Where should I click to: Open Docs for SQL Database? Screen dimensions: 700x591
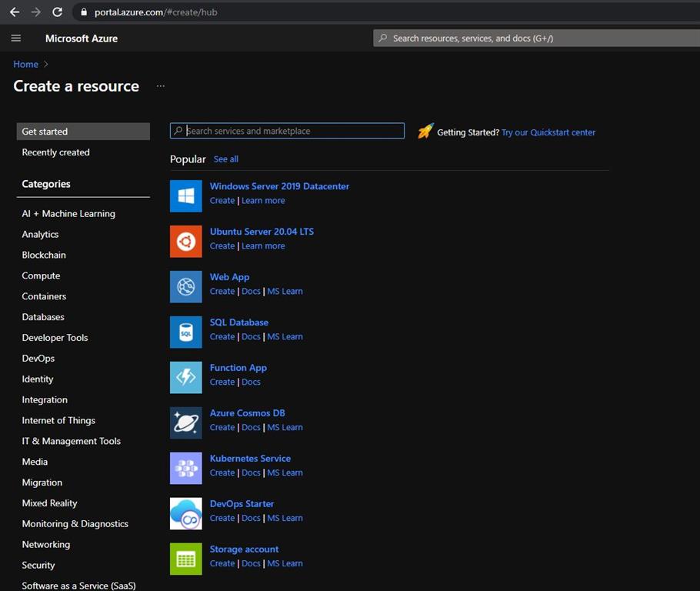coord(251,336)
